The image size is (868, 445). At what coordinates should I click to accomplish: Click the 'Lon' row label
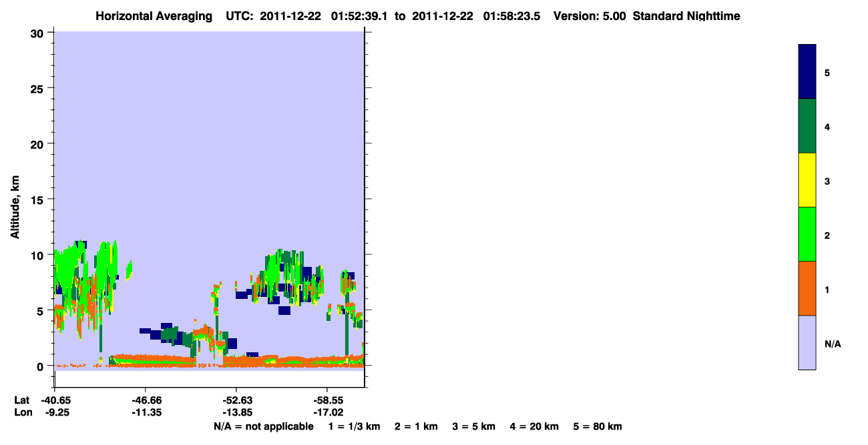coord(22,413)
